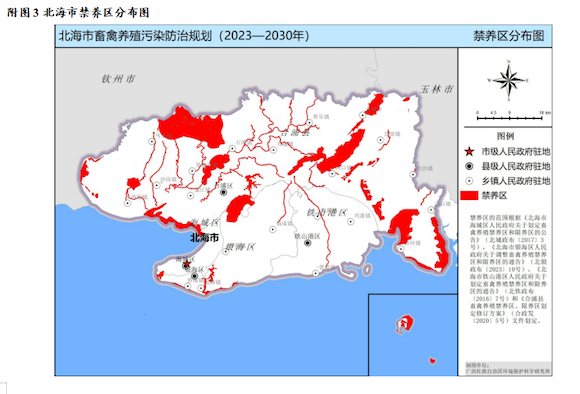Click the plan title in the blue header bar
The width and height of the screenshot is (580, 394).
pos(184,36)
